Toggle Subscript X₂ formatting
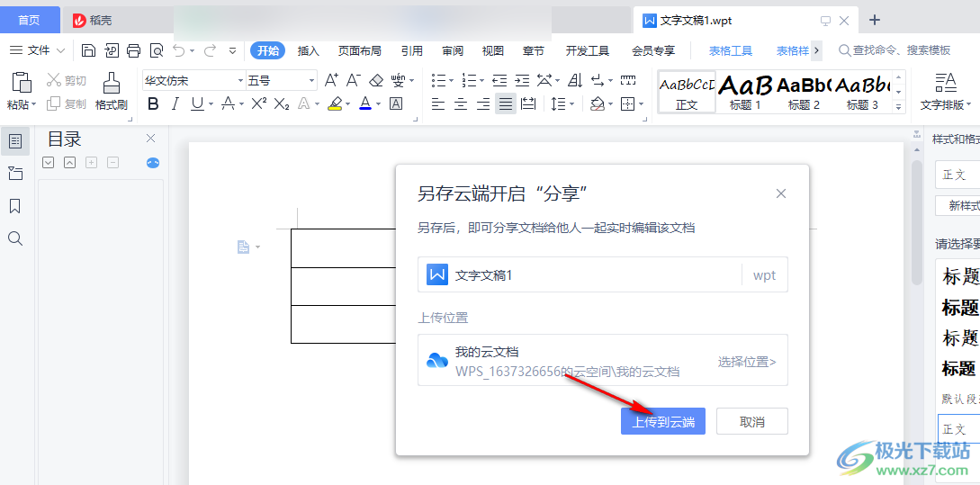 [x=282, y=103]
